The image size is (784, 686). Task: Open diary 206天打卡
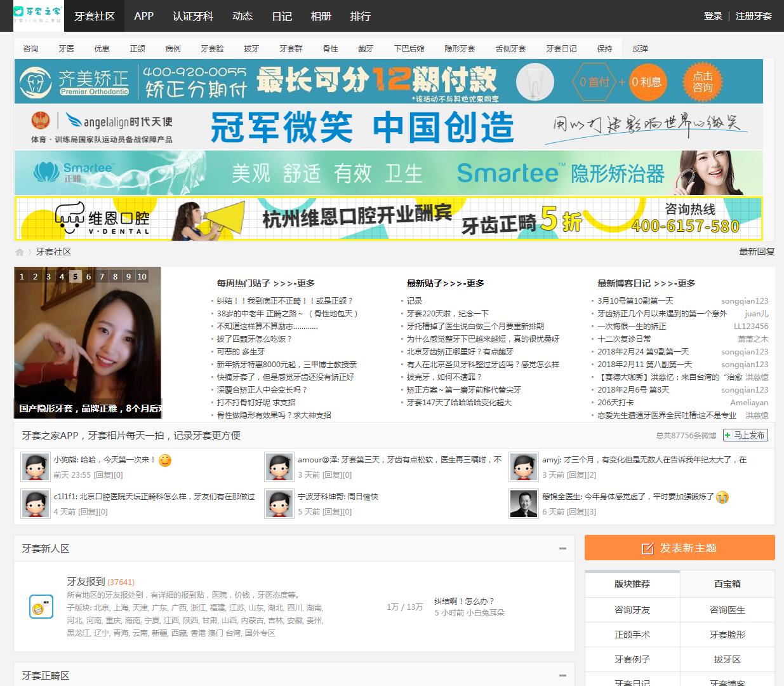click(x=615, y=403)
